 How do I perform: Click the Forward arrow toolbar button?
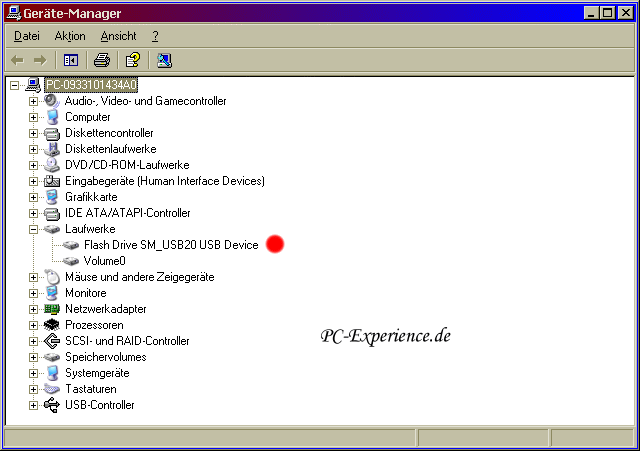tap(40, 60)
